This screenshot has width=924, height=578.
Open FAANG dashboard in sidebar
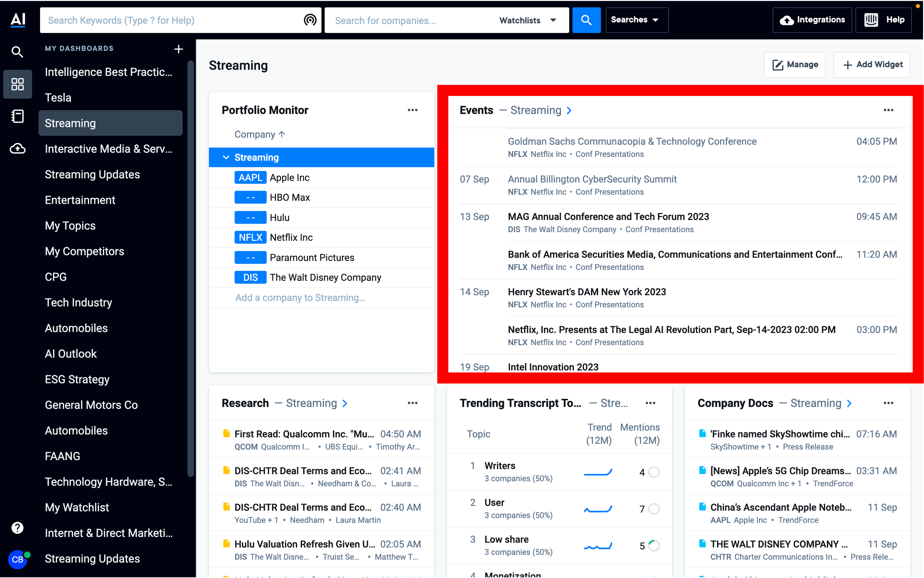[111, 456]
